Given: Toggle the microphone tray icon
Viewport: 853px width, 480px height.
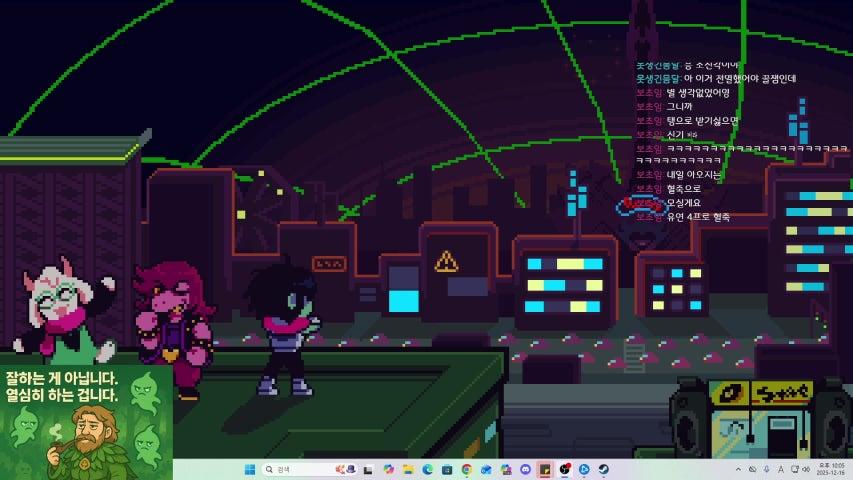Looking at the screenshot, I should click(x=766, y=469).
